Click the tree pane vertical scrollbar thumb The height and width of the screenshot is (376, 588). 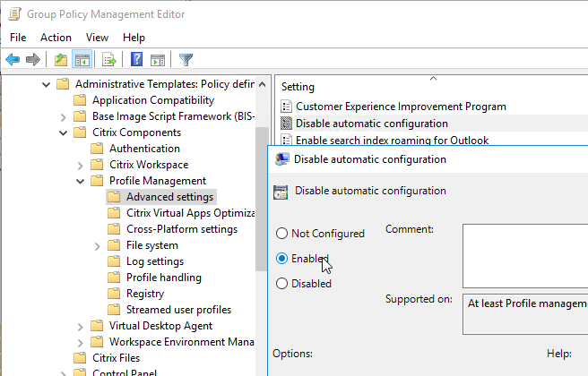pos(263,199)
